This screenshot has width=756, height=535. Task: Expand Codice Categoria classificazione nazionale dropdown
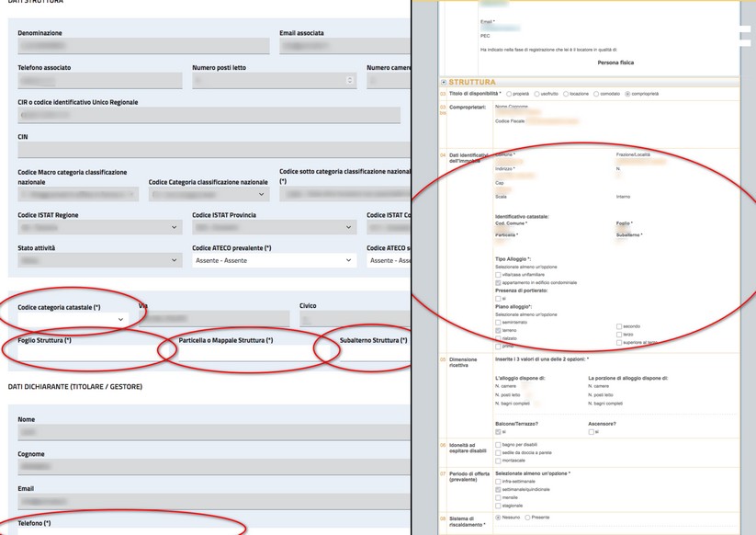209,195
